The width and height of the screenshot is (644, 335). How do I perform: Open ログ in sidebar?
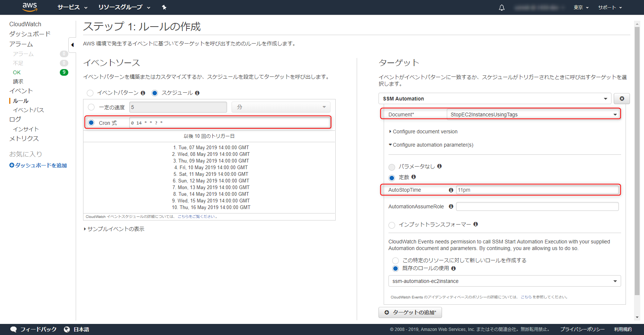point(15,119)
